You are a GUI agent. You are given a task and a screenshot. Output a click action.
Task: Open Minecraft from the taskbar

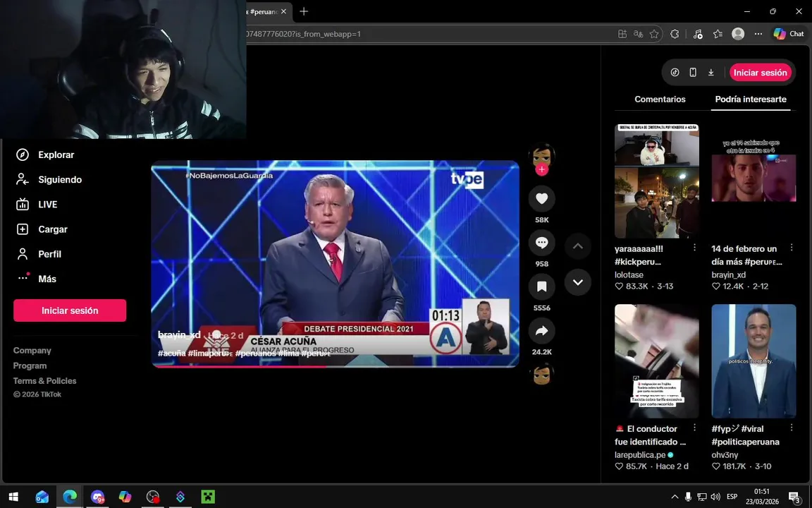208,497
